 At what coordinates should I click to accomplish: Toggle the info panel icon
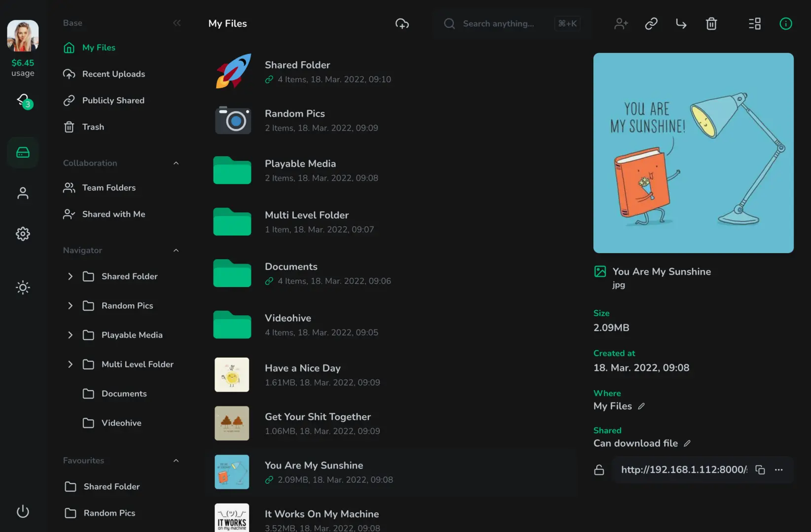tap(785, 24)
